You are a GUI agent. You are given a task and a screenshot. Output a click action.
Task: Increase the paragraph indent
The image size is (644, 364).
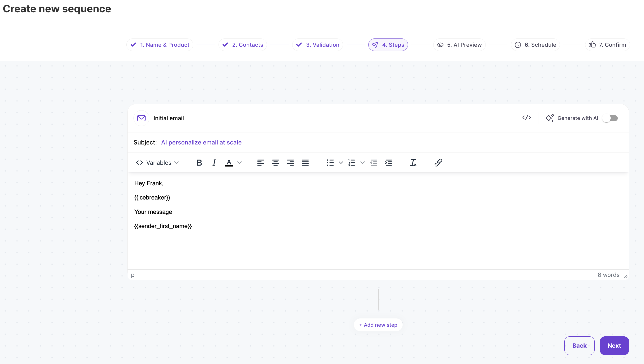point(388,163)
